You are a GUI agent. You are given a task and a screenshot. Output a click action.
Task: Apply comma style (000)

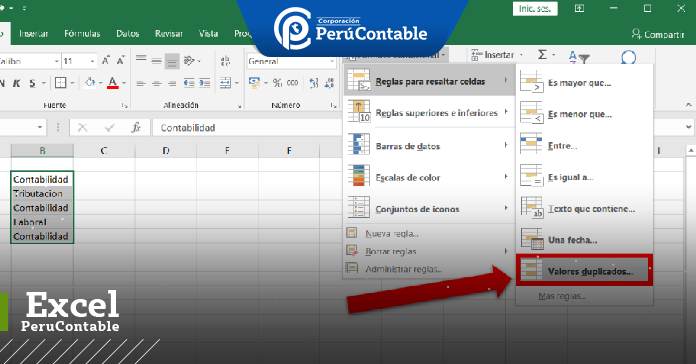click(293, 83)
